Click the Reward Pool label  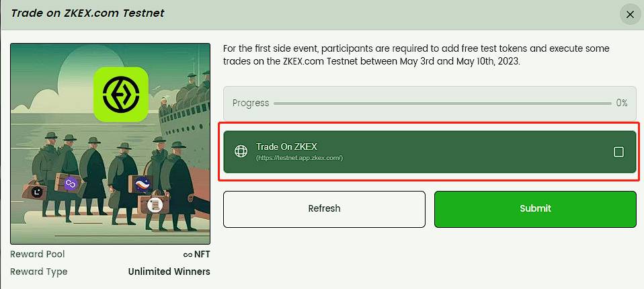point(38,255)
